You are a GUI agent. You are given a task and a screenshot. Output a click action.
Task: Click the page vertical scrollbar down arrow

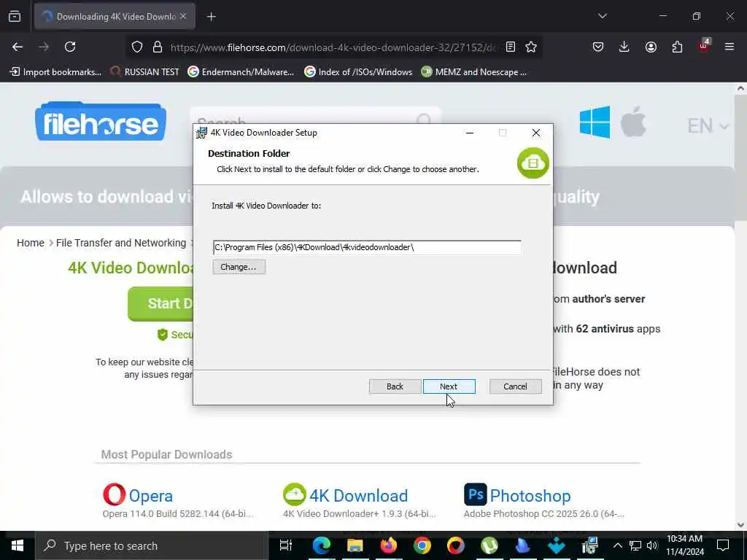[x=740, y=525]
